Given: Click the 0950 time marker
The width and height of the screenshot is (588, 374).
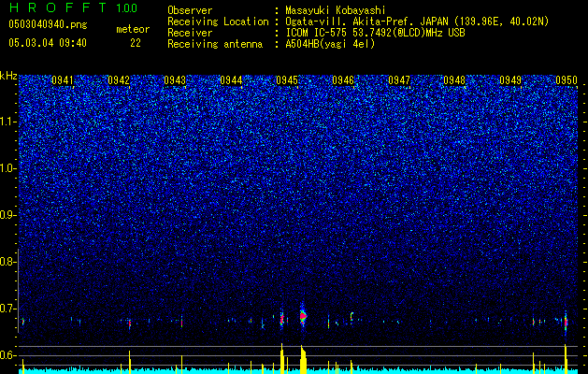Looking at the screenshot, I should (566, 80).
